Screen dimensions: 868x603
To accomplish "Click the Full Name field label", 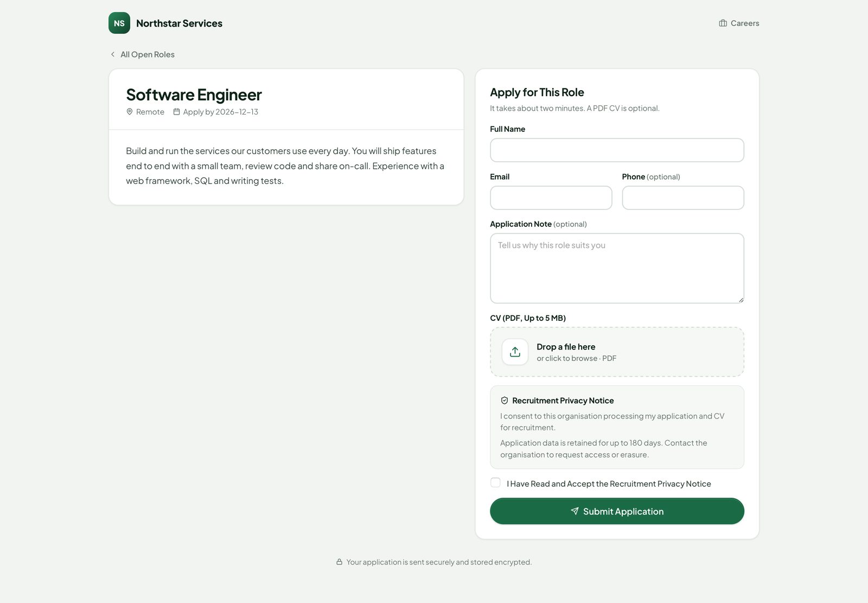I will coord(507,129).
